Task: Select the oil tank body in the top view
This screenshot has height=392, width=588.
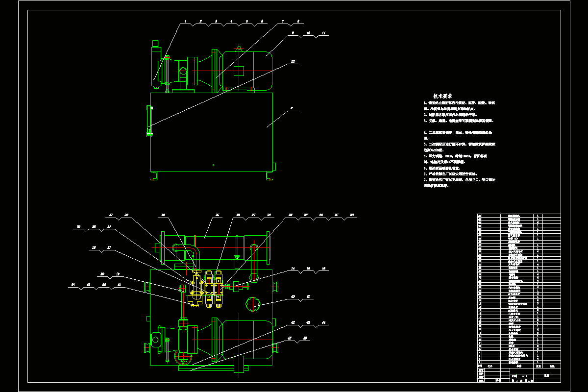Action: [x=212, y=131]
